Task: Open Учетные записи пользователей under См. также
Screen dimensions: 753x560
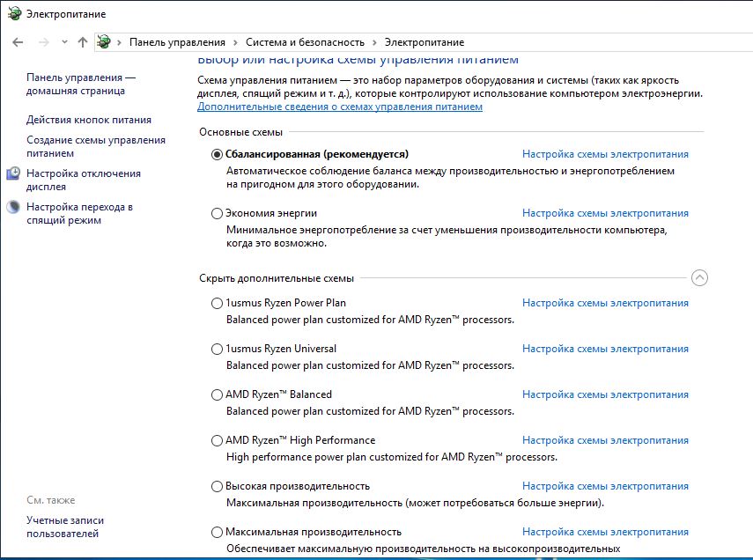Action: 65,527
